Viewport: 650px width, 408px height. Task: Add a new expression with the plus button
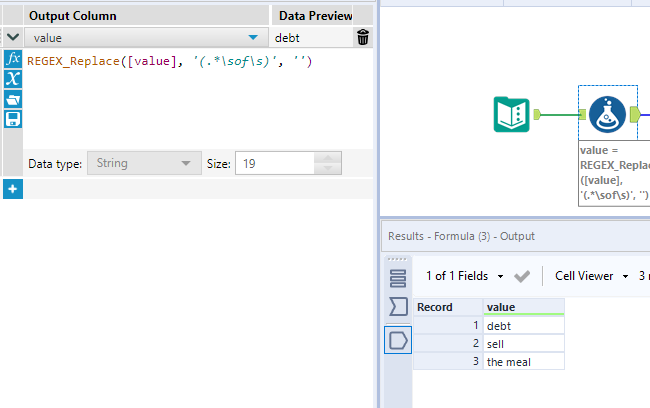13,189
